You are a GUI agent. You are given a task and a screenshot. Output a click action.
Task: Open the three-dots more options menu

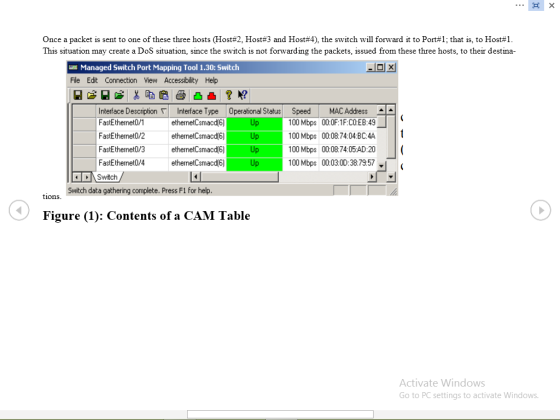pos(520,5)
